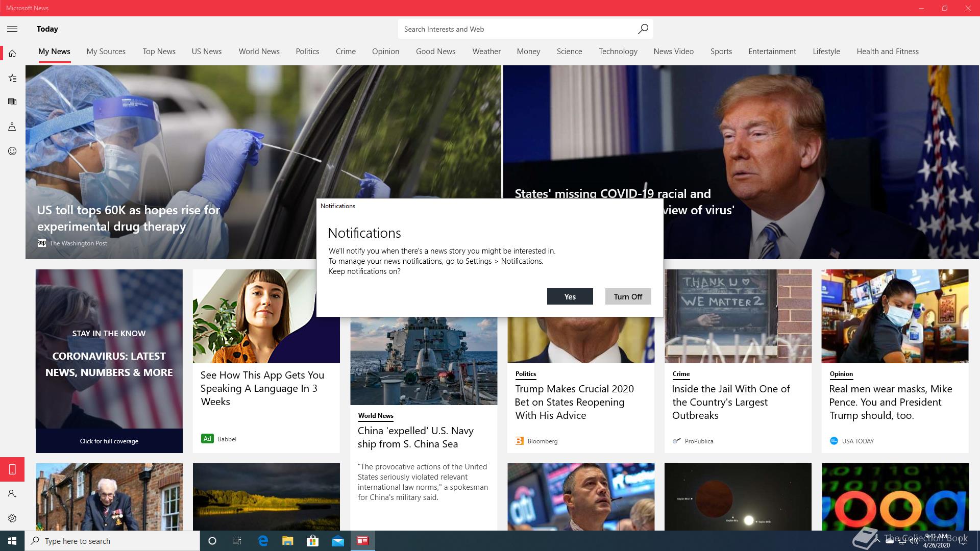Open Microsoft Store from taskbar

[x=312, y=541]
